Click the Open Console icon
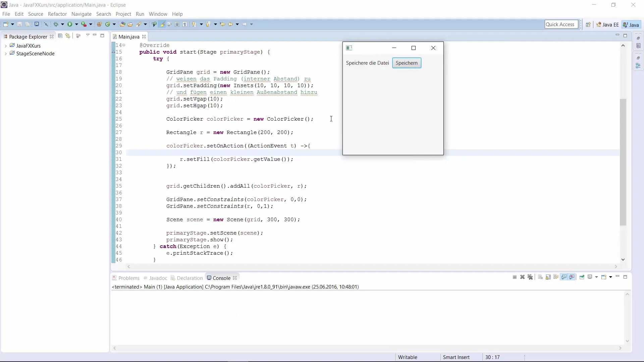This screenshot has height=362, width=644. [x=604, y=277]
